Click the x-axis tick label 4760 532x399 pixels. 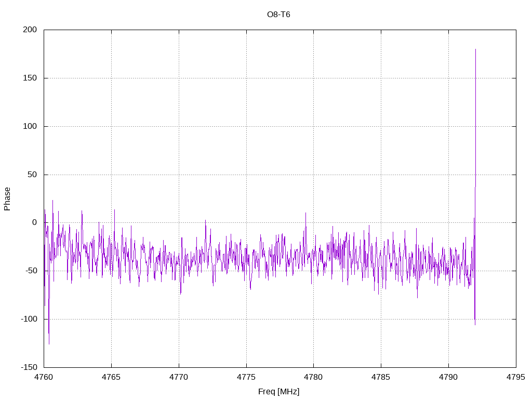coord(44,377)
